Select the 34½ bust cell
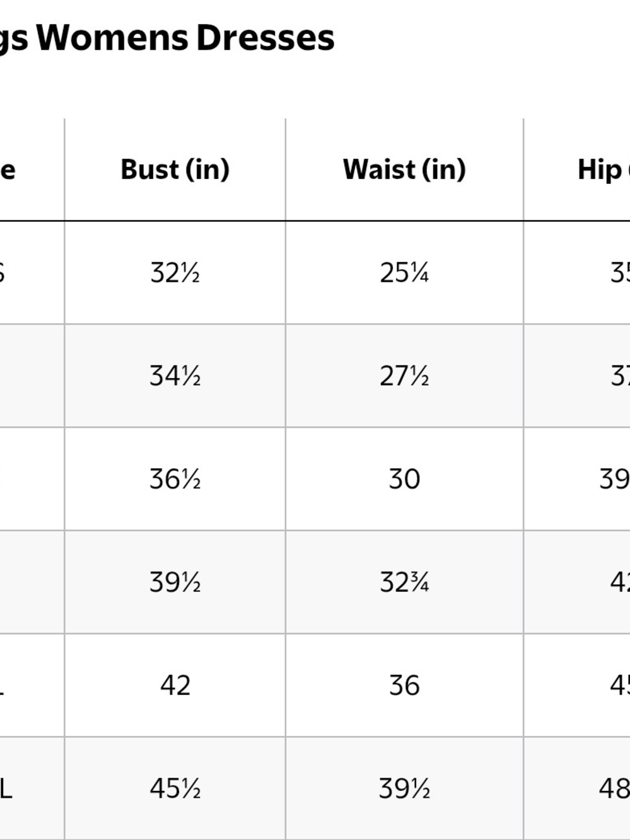 coord(175,376)
